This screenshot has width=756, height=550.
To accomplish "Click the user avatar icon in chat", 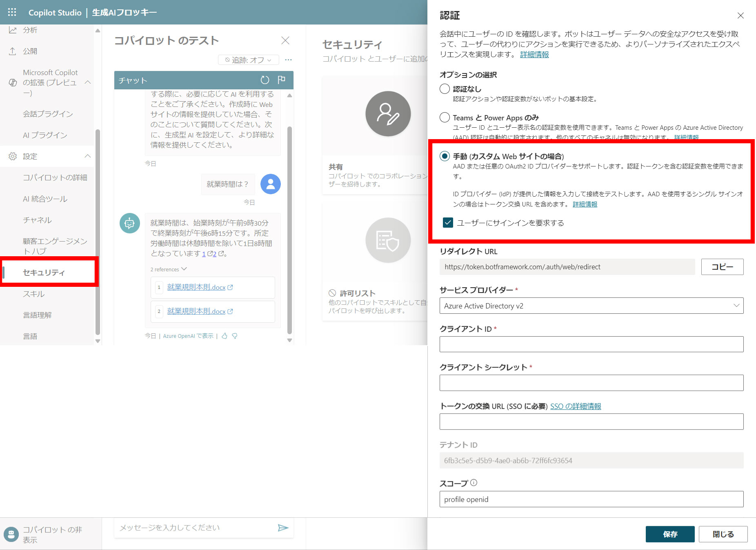I will click(x=271, y=184).
